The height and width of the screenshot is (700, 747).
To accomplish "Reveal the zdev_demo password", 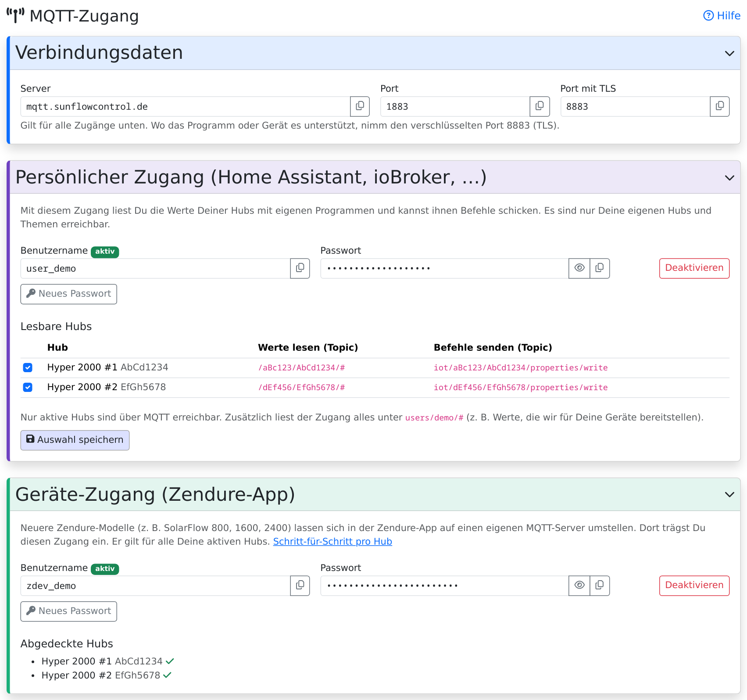I will click(579, 585).
